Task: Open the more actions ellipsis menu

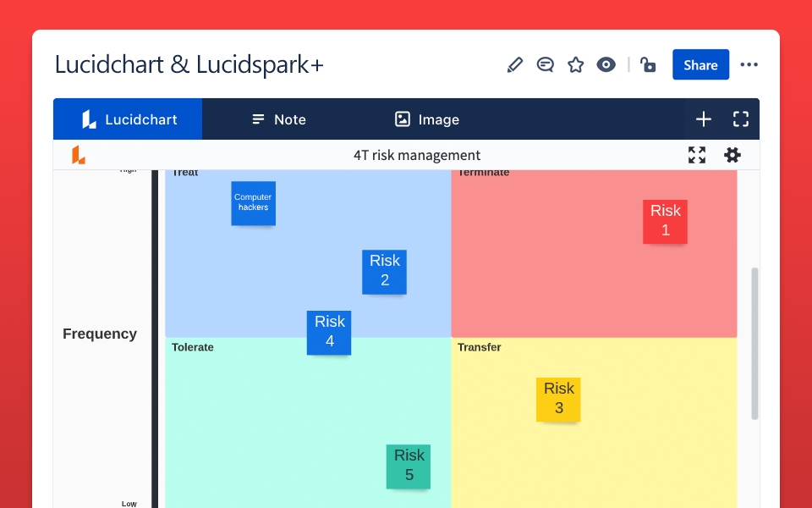Action: coord(749,65)
